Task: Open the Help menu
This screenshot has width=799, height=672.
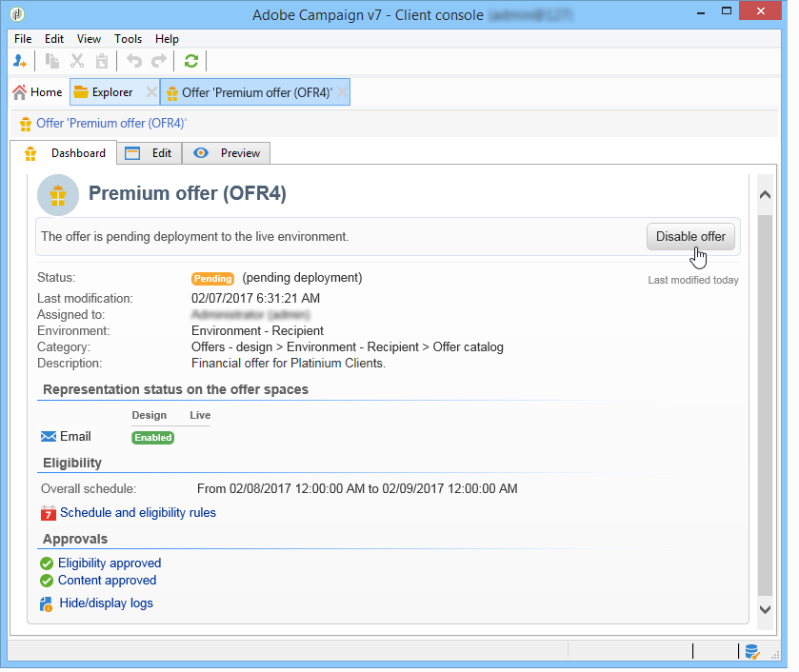Action: click(x=168, y=39)
